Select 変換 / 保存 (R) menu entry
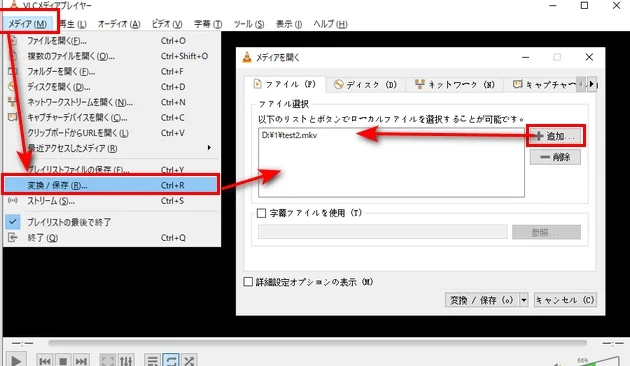The width and height of the screenshot is (630, 366). pyautogui.click(x=112, y=185)
